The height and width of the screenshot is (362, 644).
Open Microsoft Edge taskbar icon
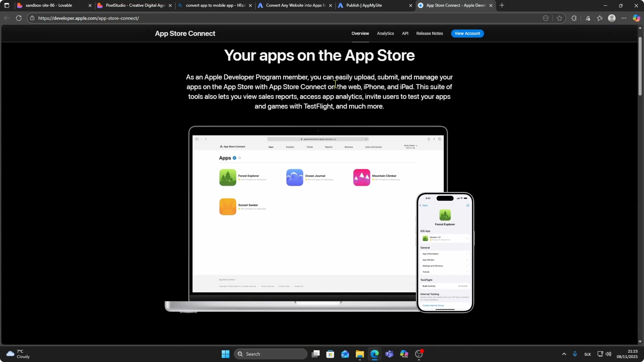(x=374, y=354)
